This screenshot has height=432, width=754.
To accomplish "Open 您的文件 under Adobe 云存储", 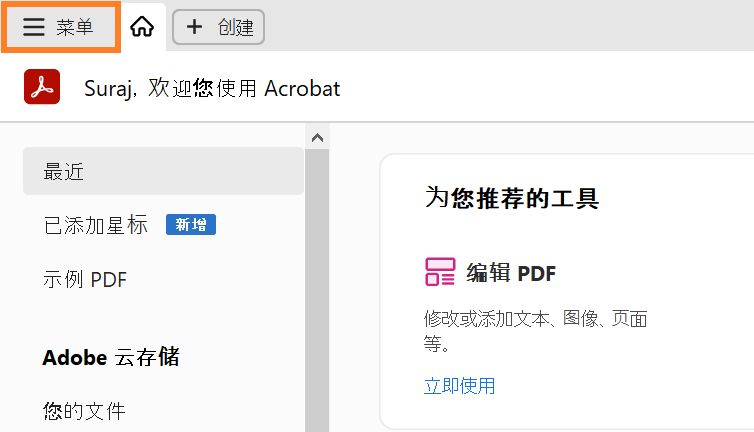I will coord(84,411).
